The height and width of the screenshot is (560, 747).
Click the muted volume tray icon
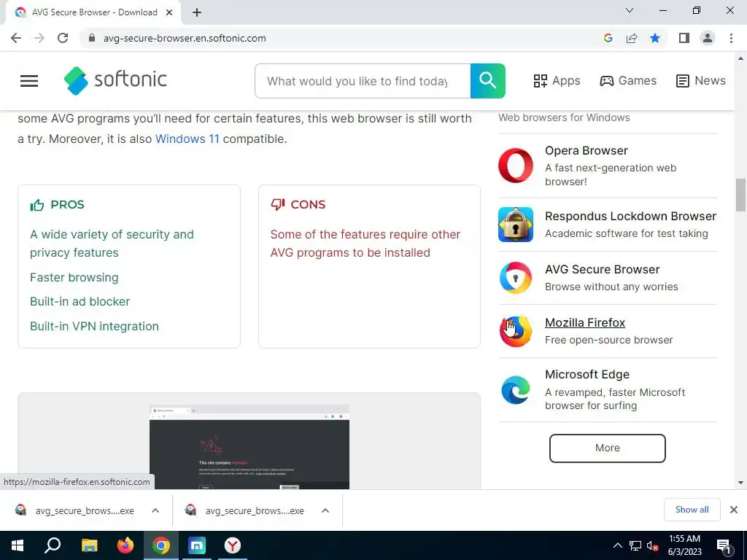[652, 545]
